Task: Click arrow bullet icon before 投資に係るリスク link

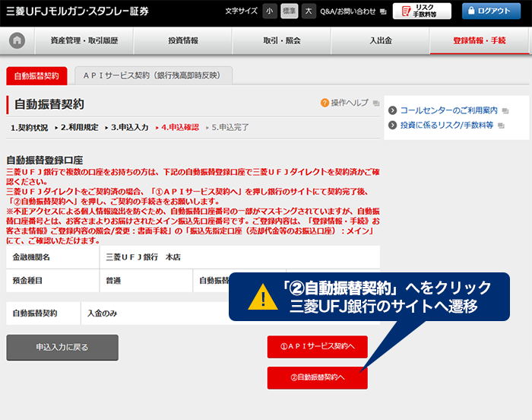Action: click(x=393, y=125)
